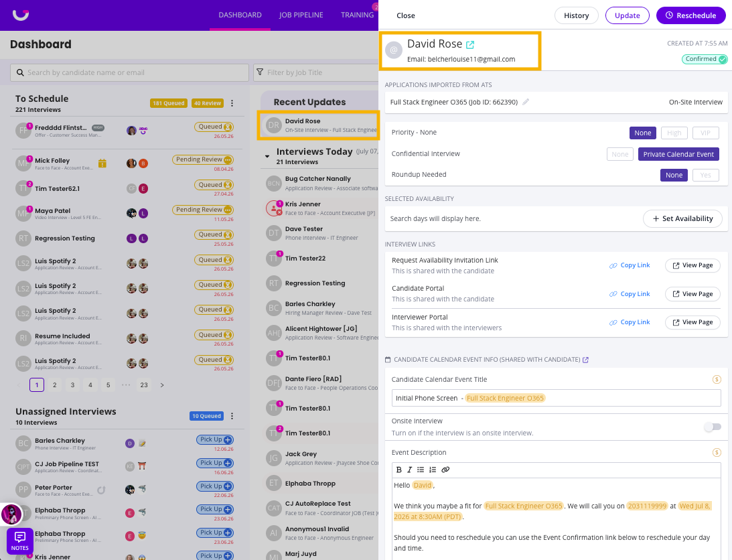
Task: Focus Filter by Job Title field
Action: tap(316, 72)
